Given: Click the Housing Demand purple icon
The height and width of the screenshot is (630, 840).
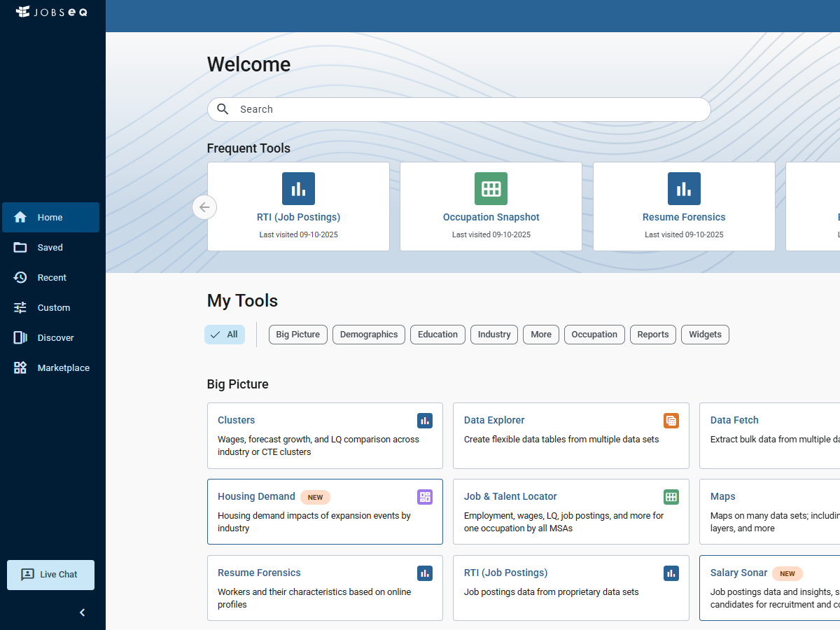Looking at the screenshot, I should tap(425, 496).
